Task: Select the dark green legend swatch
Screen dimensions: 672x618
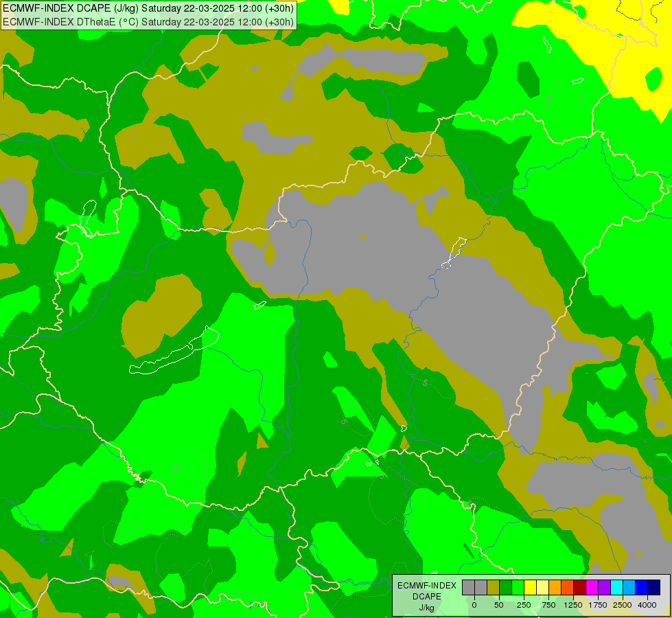Action: coord(506,587)
